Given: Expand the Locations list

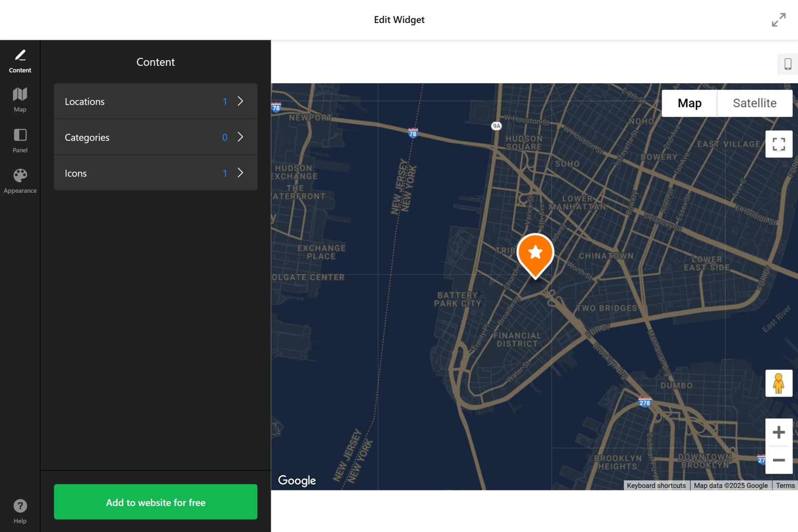Looking at the screenshot, I should (x=155, y=101).
